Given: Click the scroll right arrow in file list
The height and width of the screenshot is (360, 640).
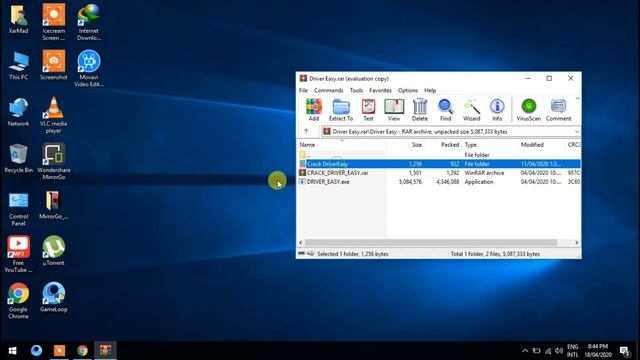Looking at the screenshot, I should tap(576, 242).
